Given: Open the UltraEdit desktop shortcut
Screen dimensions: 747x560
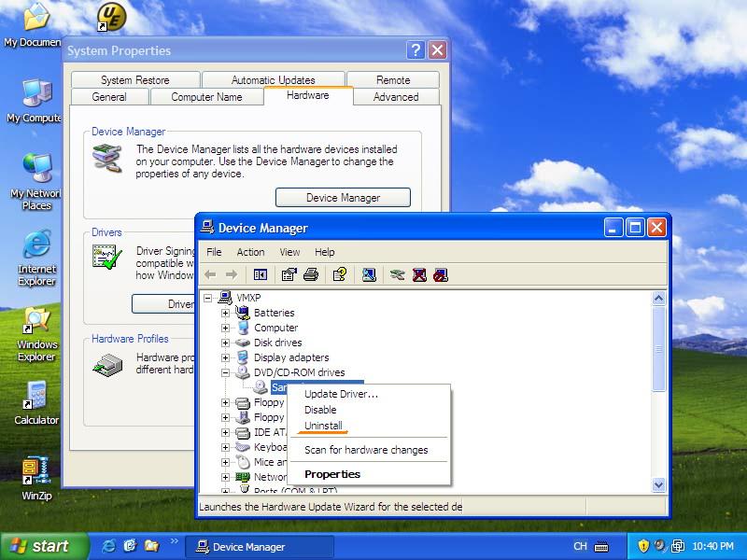Looking at the screenshot, I should point(111,17).
